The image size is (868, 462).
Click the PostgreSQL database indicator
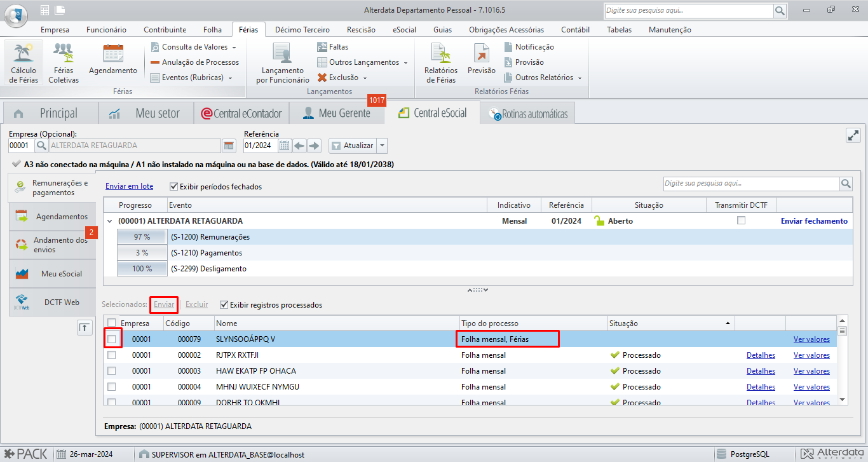click(x=743, y=454)
